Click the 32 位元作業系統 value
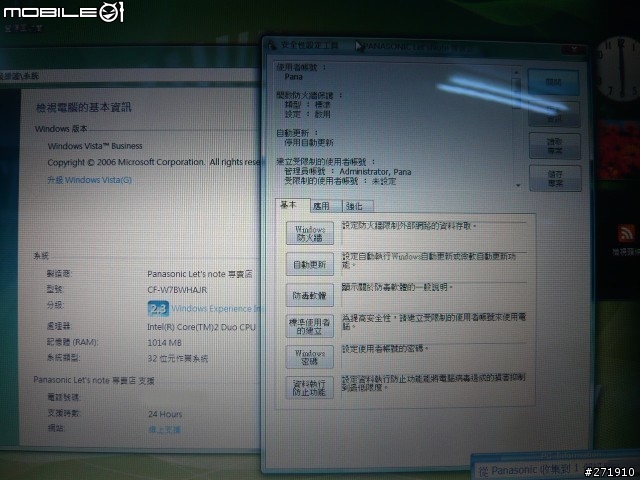Screen dimensions: 640x480 [178, 359]
